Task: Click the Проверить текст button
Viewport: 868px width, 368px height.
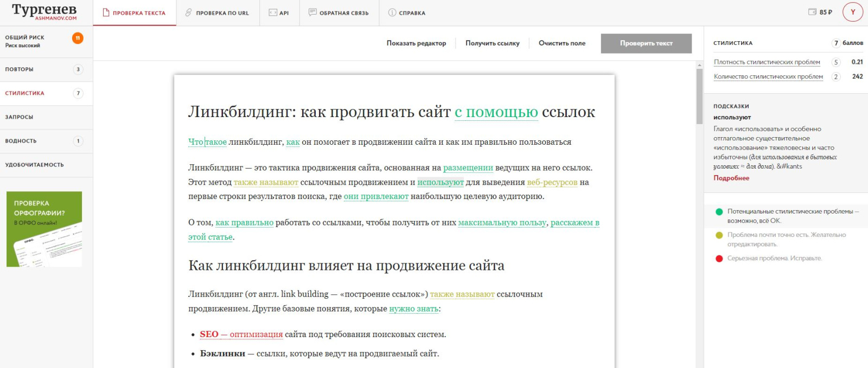Action: (646, 43)
